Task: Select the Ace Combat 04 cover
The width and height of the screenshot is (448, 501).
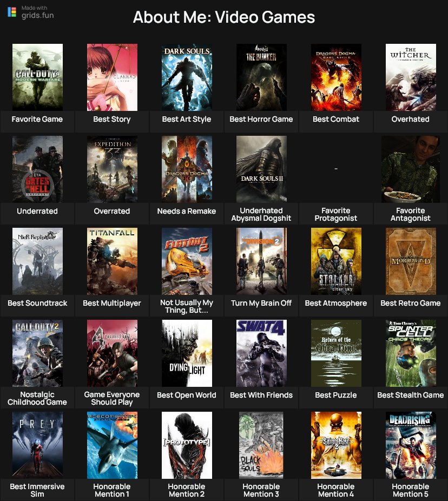Action: pos(112,445)
